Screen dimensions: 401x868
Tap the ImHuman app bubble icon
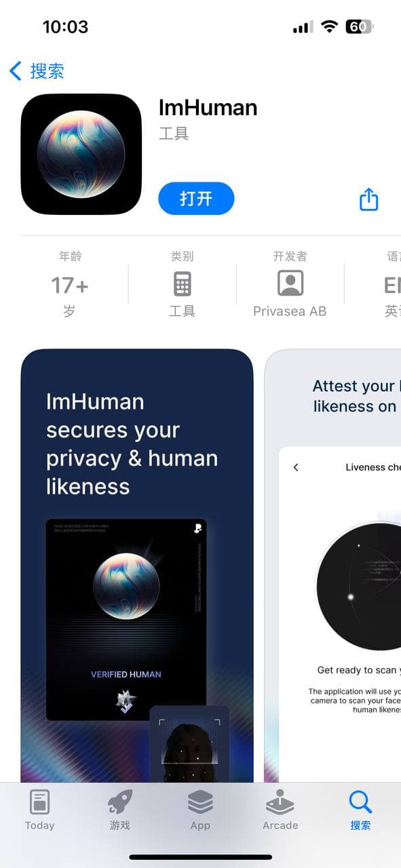click(81, 154)
